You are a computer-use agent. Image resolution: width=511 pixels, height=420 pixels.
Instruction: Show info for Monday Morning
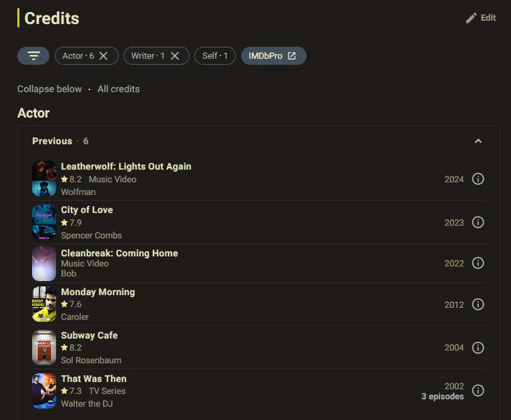(x=478, y=304)
